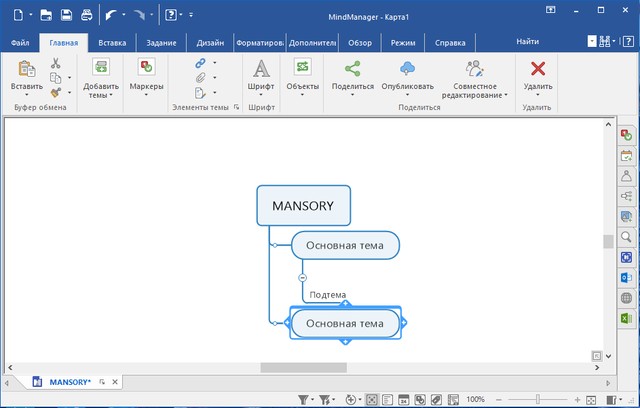
Task: Open the Вставить paste dropdown arrow
Action: pyautogui.click(x=27, y=96)
